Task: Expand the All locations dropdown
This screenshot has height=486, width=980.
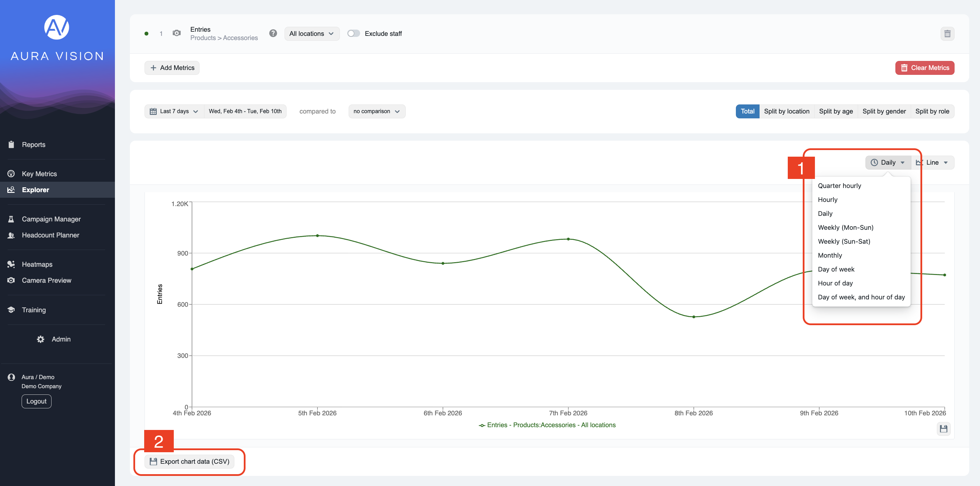Action: click(x=312, y=33)
